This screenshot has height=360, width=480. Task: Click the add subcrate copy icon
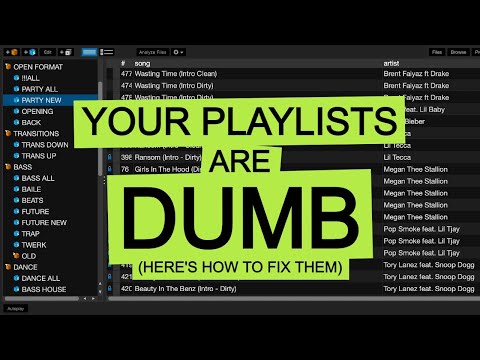point(66,52)
